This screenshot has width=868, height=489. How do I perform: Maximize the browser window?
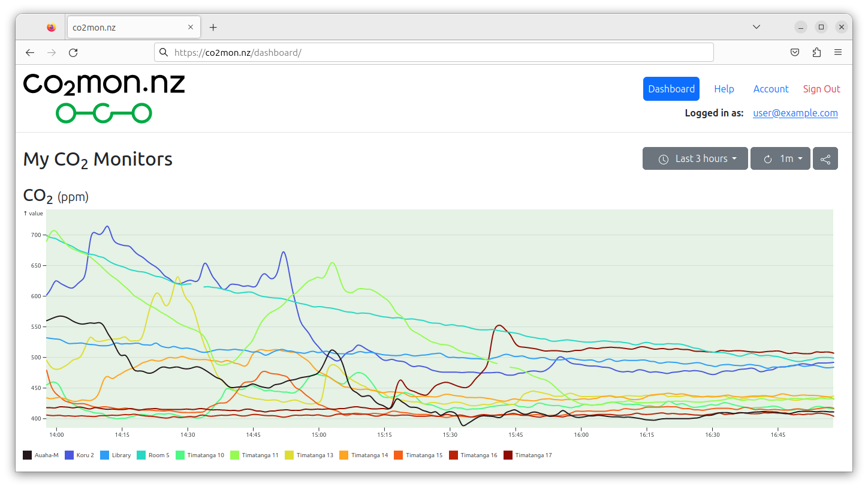click(821, 27)
